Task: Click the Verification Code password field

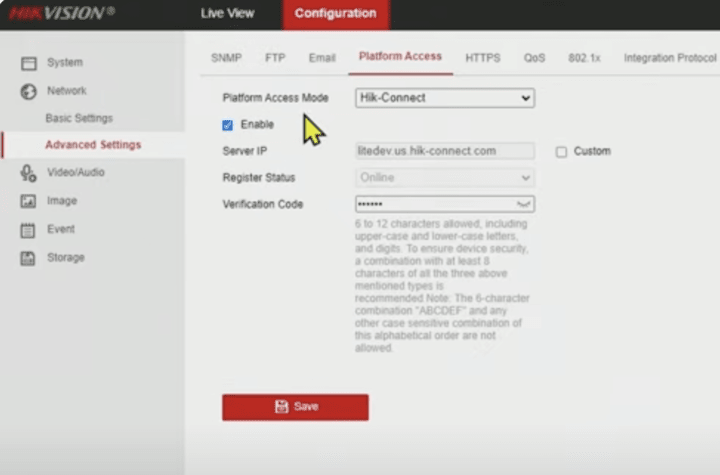Action: (435, 204)
